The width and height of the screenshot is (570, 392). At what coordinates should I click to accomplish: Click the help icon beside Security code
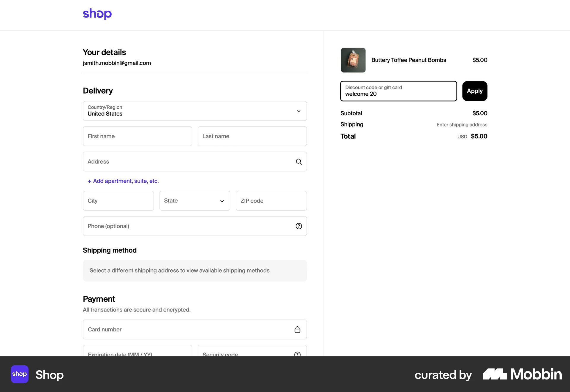pos(297,354)
